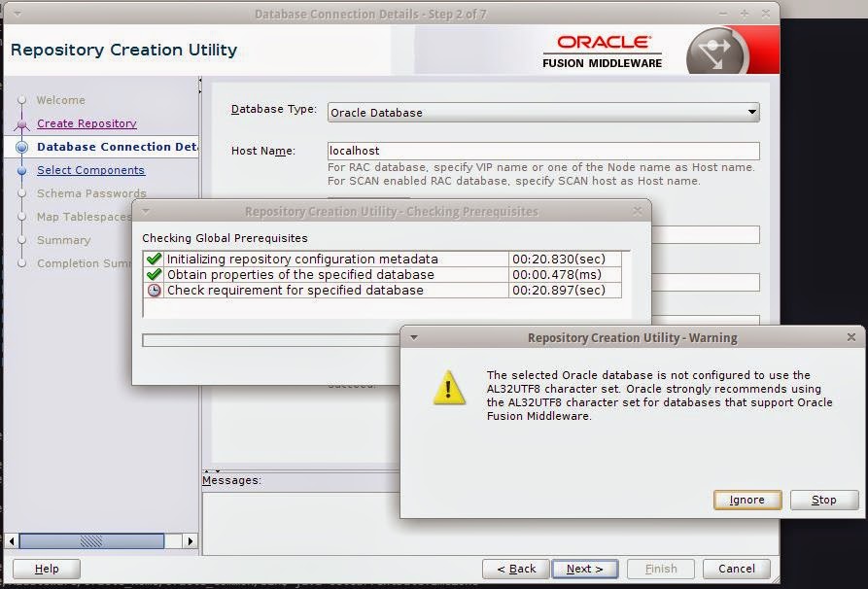Click the Messages label
Image resolution: width=868 pixels, height=589 pixels.
pyautogui.click(x=231, y=480)
